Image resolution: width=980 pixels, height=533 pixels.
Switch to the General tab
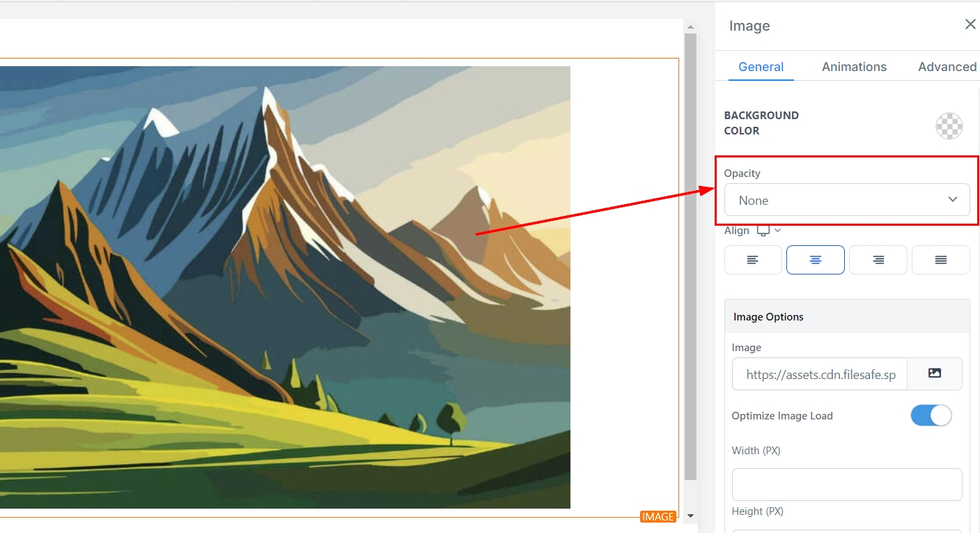pyautogui.click(x=761, y=67)
